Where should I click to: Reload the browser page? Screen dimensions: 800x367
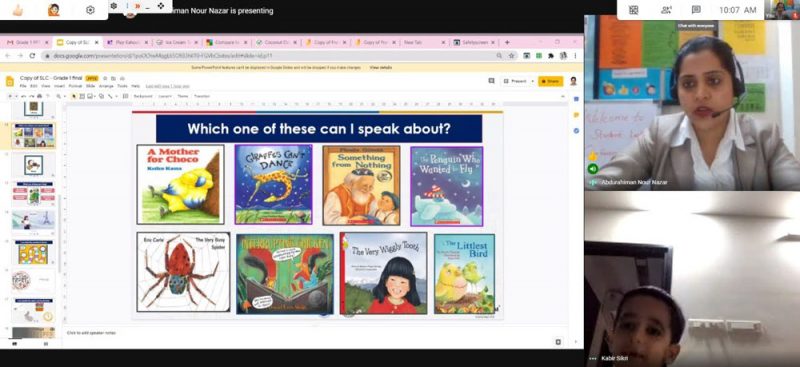point(32,56)
